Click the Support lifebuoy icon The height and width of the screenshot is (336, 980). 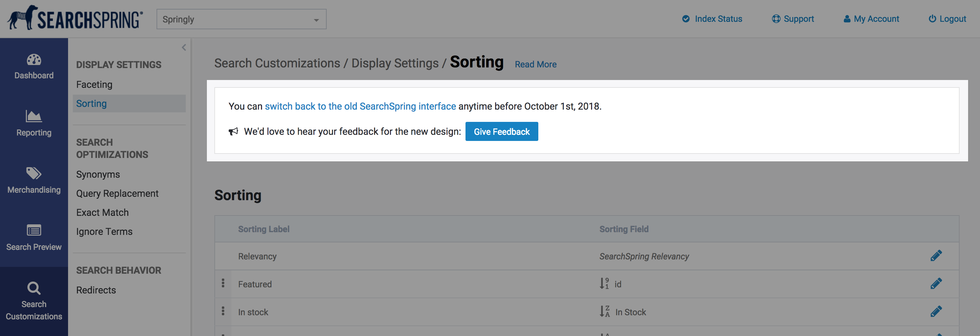tap(776, 19)
